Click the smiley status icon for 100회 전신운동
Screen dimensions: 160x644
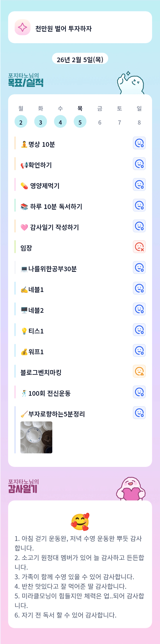click(139, 392)
